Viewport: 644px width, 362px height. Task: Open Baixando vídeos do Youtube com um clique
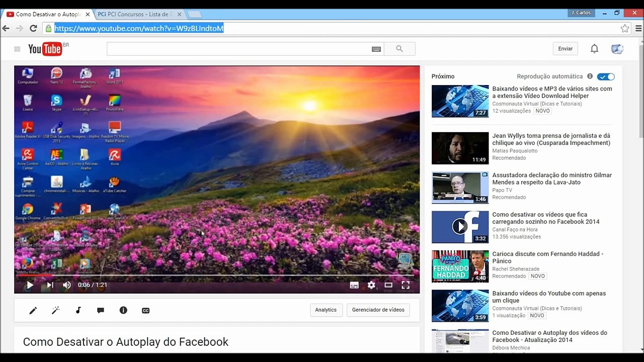[549, 297]
